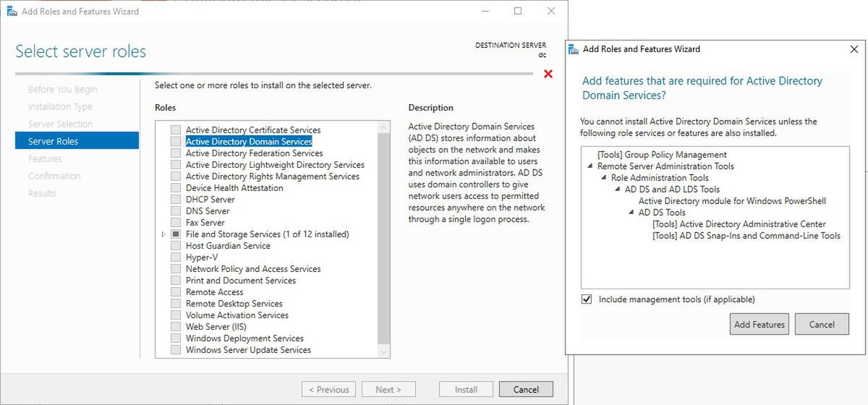Select the AD DS Tools label

point(662,213)
